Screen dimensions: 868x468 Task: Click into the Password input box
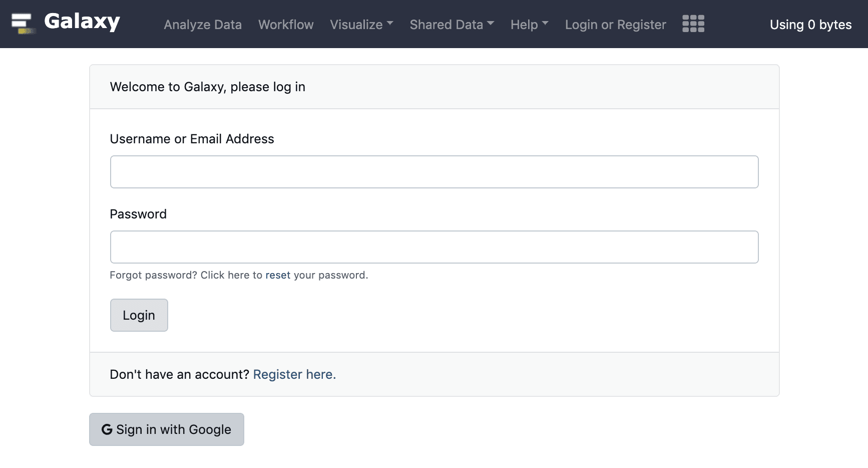(x=434, y=247)
